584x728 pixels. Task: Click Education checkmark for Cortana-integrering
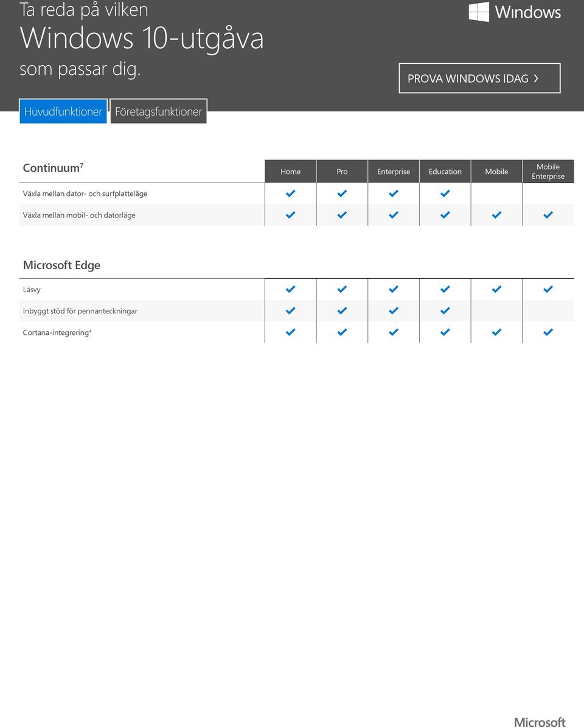pos(445,332)
